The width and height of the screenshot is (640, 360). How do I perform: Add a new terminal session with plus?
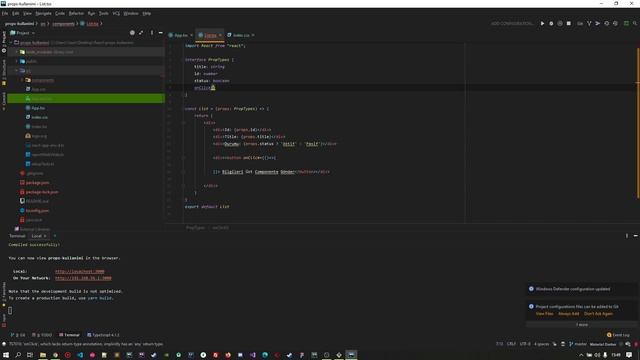[x=55, y=236]
